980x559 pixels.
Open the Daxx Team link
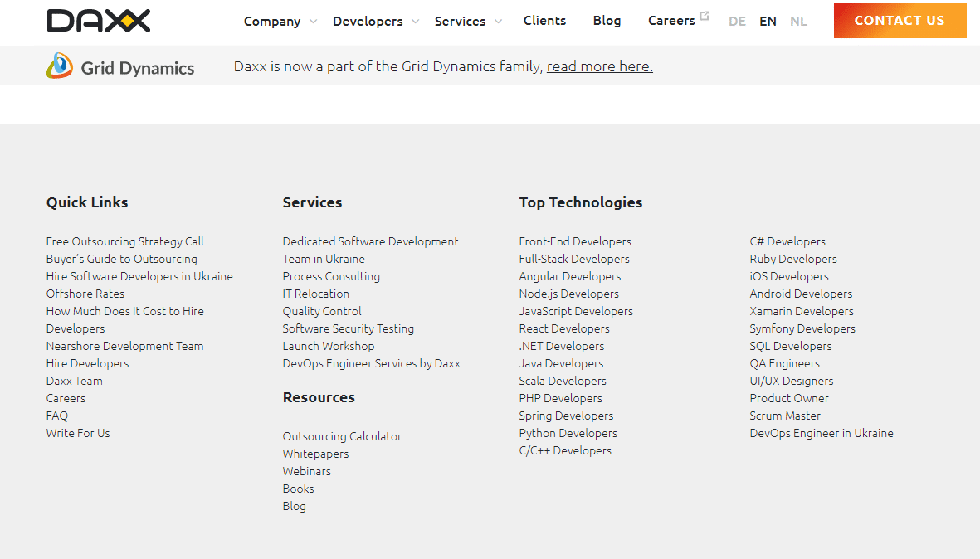[x=75, y=381]
